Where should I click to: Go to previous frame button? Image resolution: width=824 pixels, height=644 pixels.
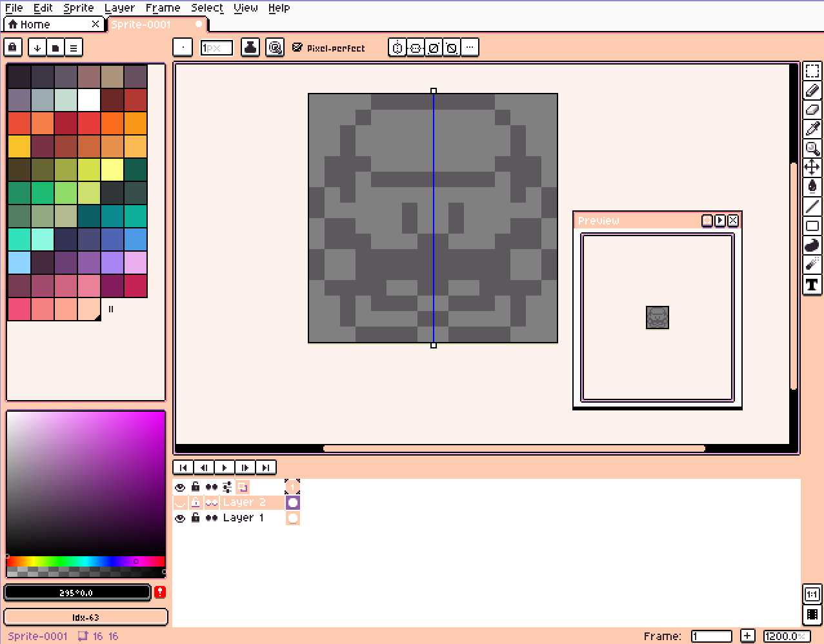(x=204, y=467)
